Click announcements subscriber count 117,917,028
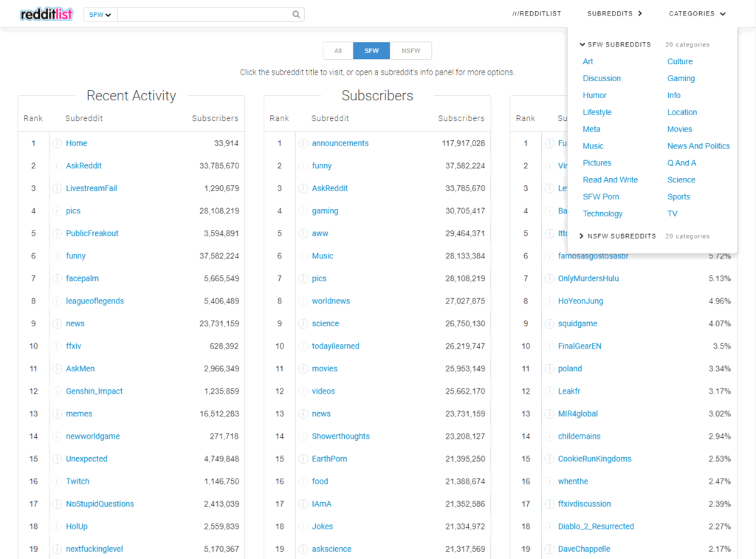 click(x=464, y=143)
